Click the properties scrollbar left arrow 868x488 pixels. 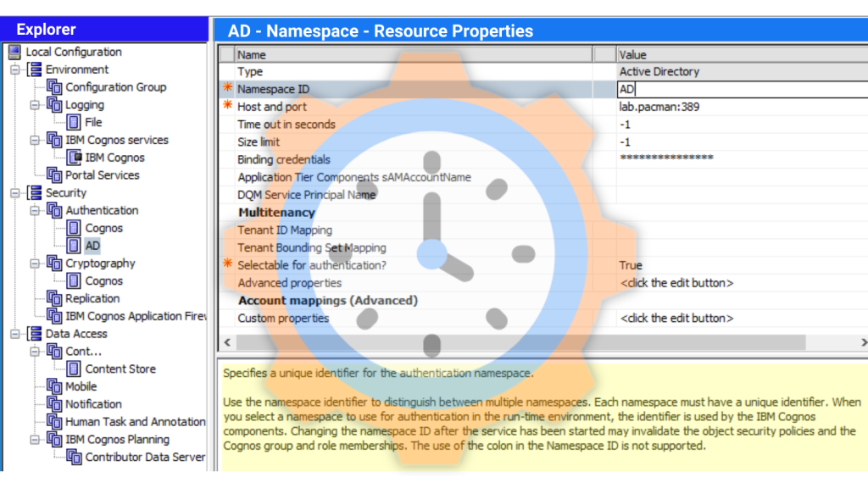(x=227, y=342)
